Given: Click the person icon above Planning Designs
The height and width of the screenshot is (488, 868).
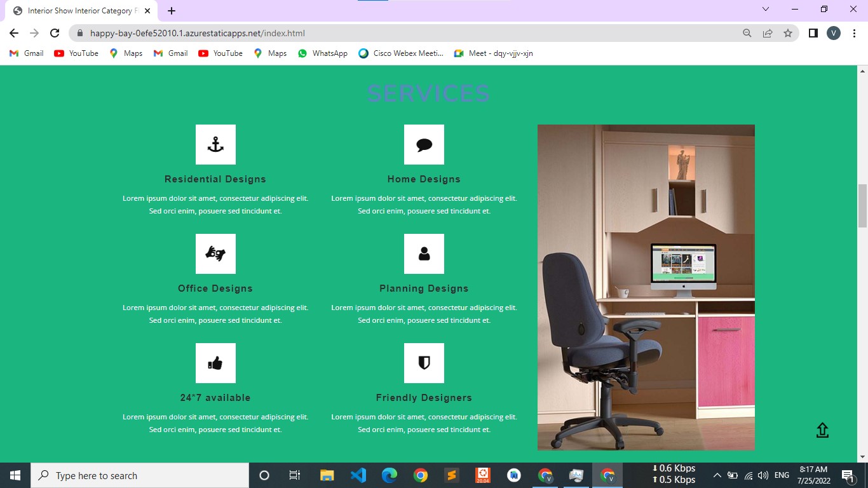Looking at the screenshot, I should click(424, 254).
